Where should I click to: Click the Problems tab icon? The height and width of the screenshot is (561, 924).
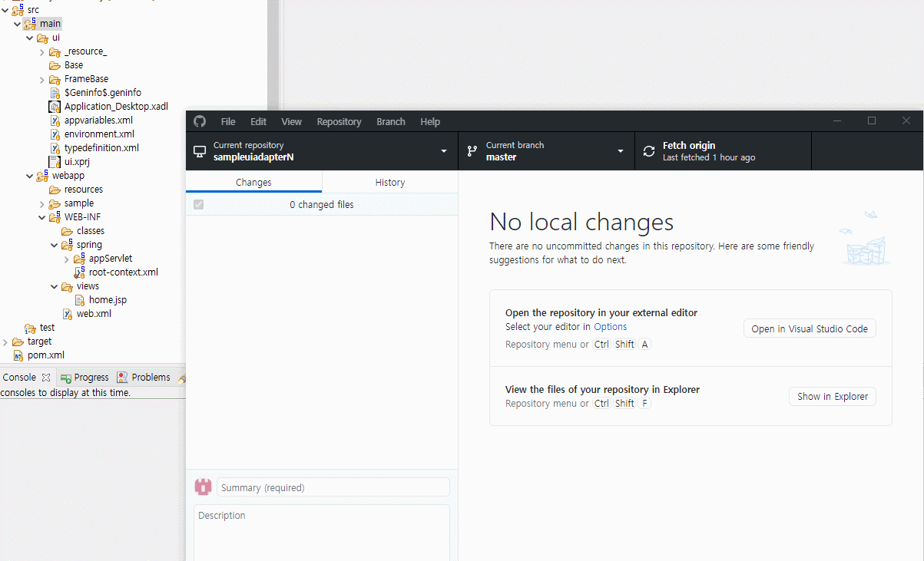pyautogui.click(x=122, y=378)
